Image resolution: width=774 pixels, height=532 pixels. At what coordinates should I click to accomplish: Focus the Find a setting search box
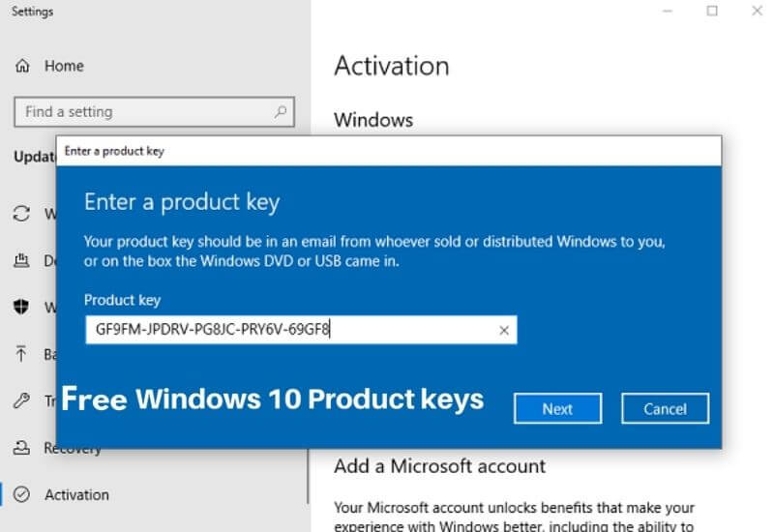[145, 112]
